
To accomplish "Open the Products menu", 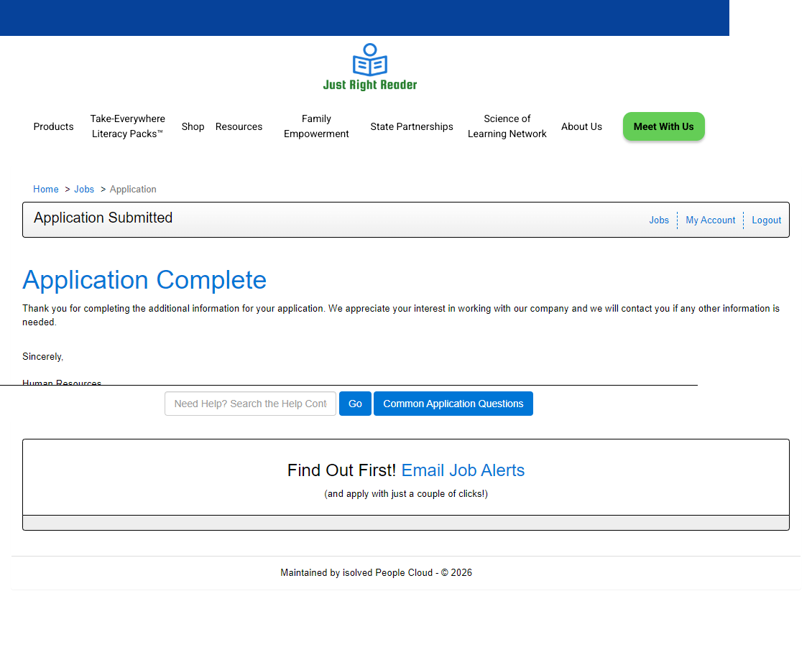I will click(x=53, y=126).
